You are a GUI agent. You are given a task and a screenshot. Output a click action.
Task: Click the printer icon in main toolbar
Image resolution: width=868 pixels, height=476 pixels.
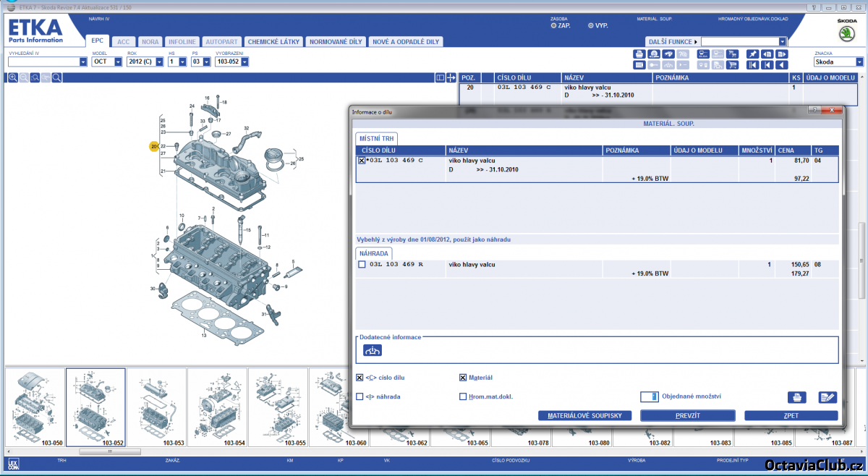[x=639, y=54]
